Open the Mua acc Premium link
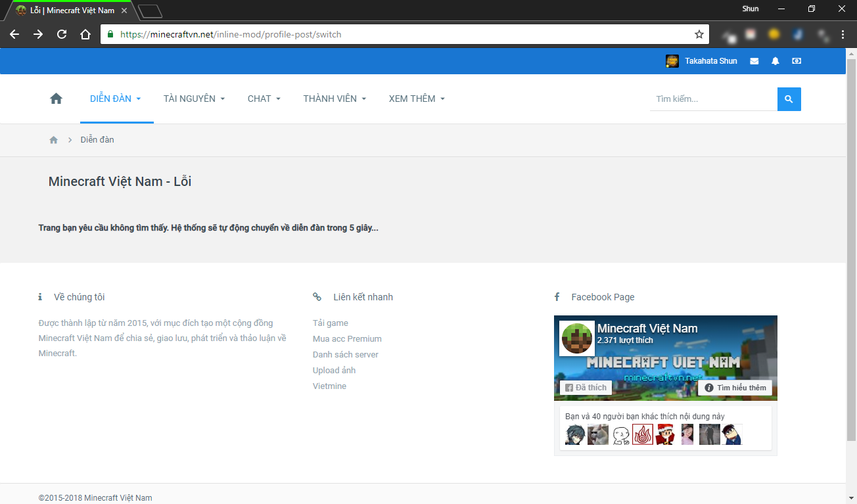This screenshot has height=504, width=857. click(347, 339)
